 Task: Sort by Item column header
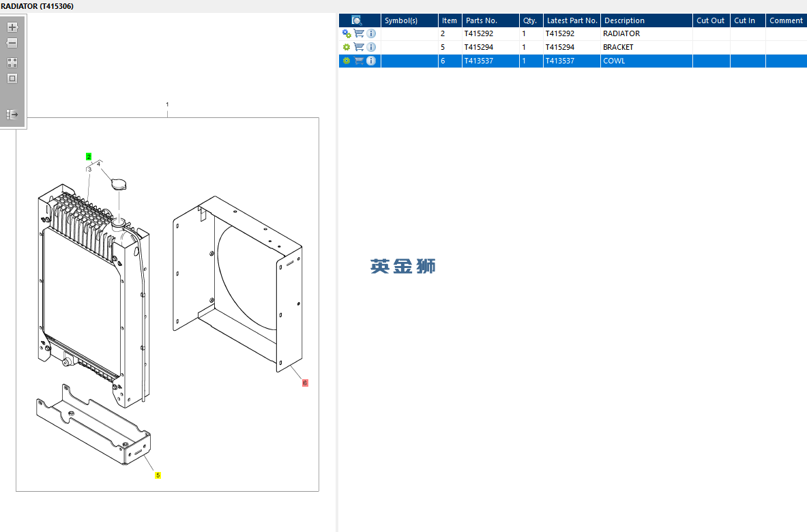tap(450, 20)
